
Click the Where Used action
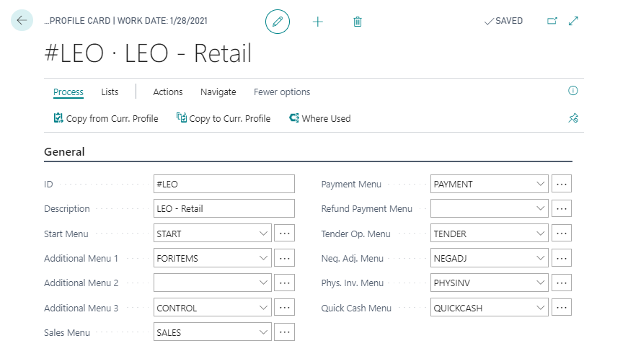[x=319, y=118]
